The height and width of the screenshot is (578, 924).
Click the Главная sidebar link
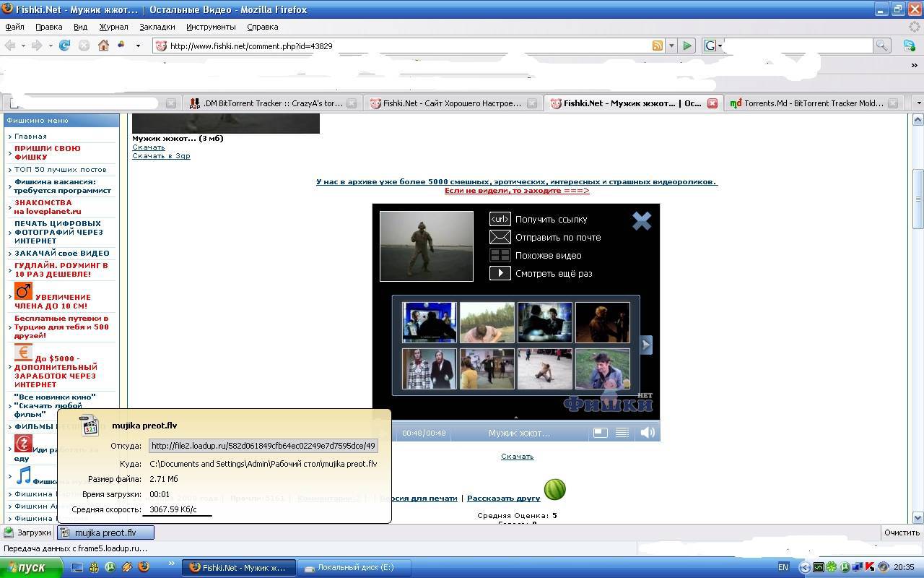point(30,137)
